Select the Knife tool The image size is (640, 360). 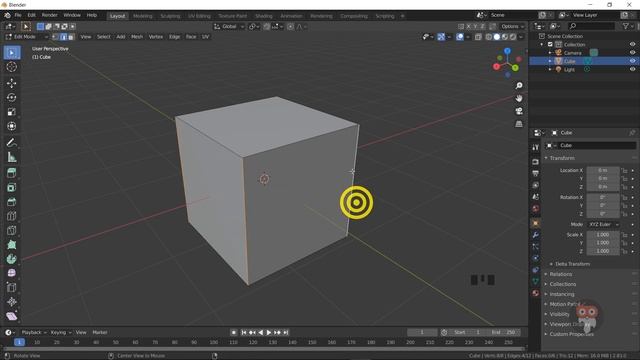(x=12, y=231)
